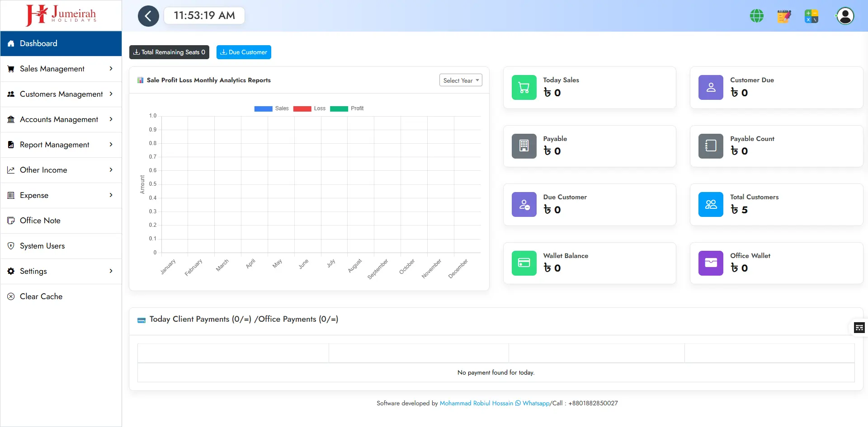Screen dimensions: 868x427
Task: Click the Due Customer blue button
Action: (244, 52)
